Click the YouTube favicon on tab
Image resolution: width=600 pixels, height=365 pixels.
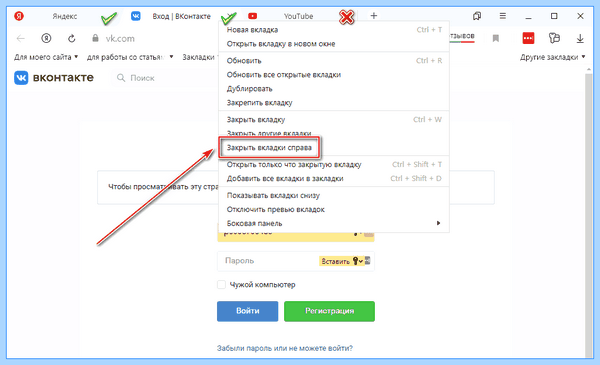pos(252,16)
